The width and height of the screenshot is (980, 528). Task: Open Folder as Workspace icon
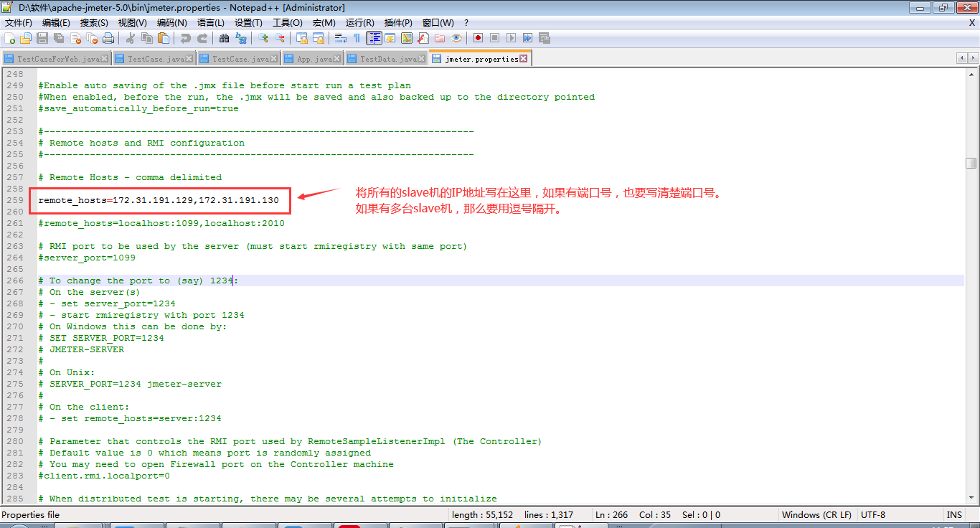click(440, 38)
